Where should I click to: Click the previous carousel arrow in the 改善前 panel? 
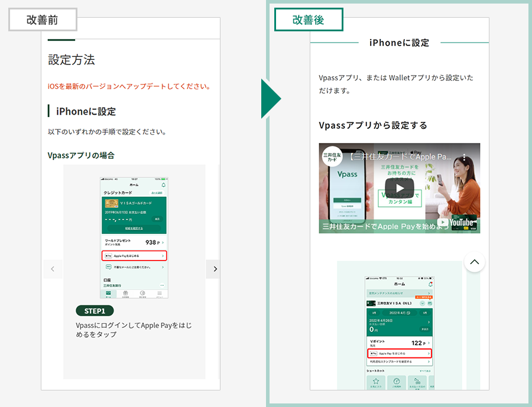(53, 269)
